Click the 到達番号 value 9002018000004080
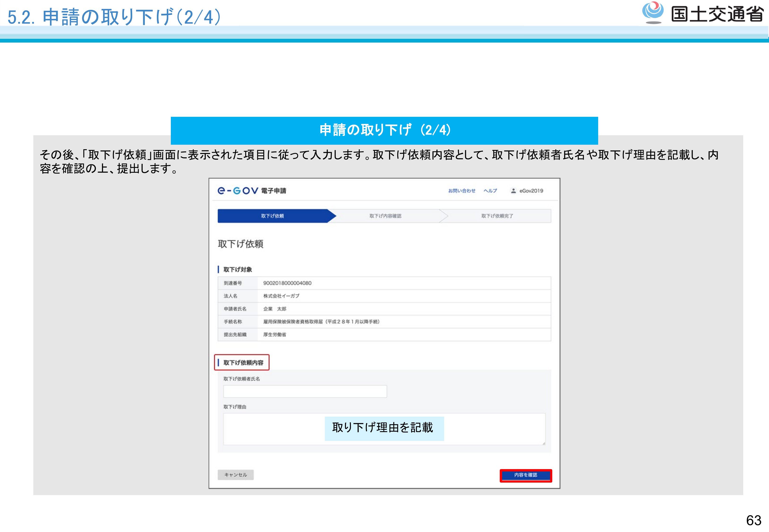769x532 pixels. (287, 283)
